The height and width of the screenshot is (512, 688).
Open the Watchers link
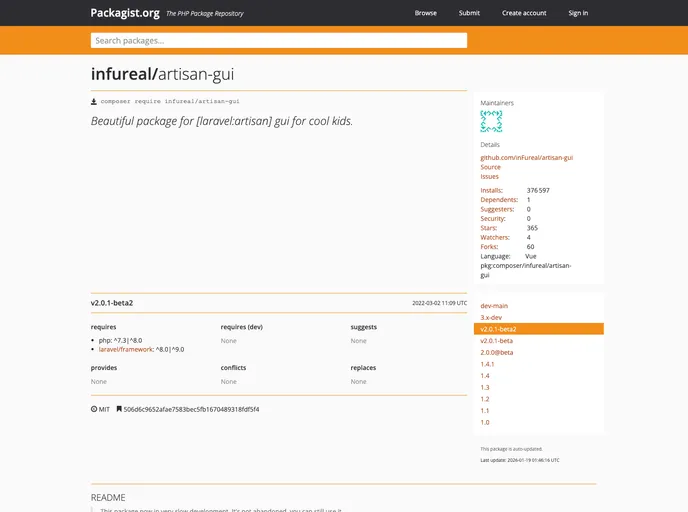[495, 237]
